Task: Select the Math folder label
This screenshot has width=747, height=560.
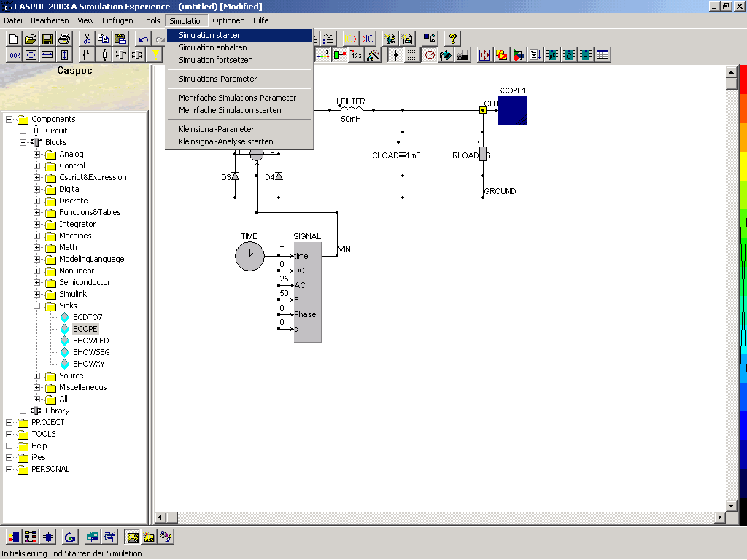Action: coord(68,248)
